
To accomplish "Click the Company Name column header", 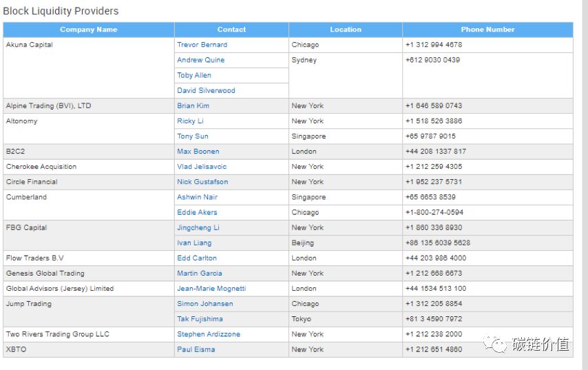I will (89, 30).
